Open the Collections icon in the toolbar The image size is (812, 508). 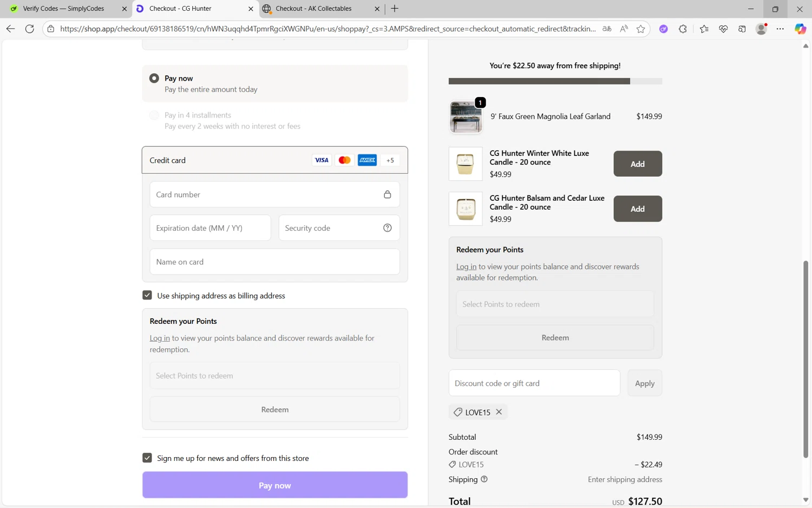click(742, 29)
